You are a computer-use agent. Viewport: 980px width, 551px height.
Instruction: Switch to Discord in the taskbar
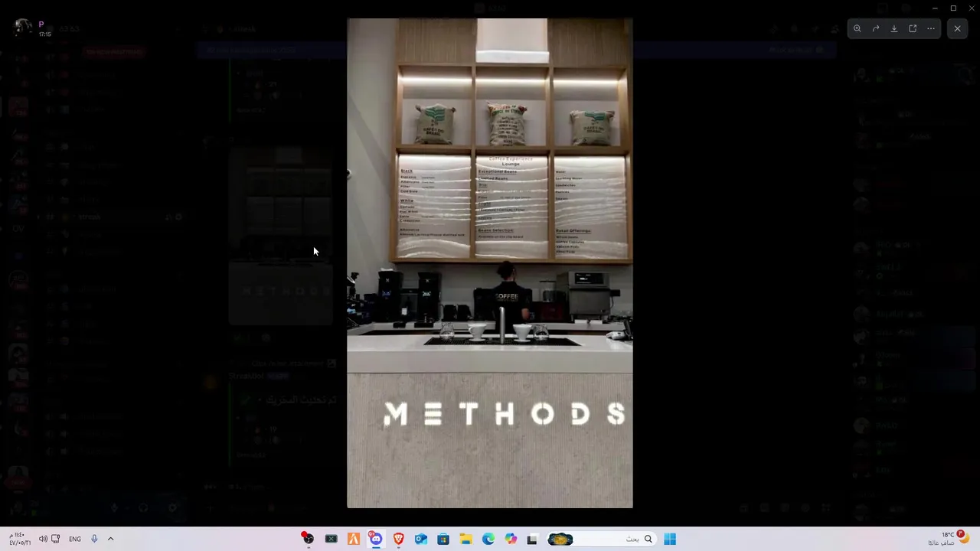(376, 539)
